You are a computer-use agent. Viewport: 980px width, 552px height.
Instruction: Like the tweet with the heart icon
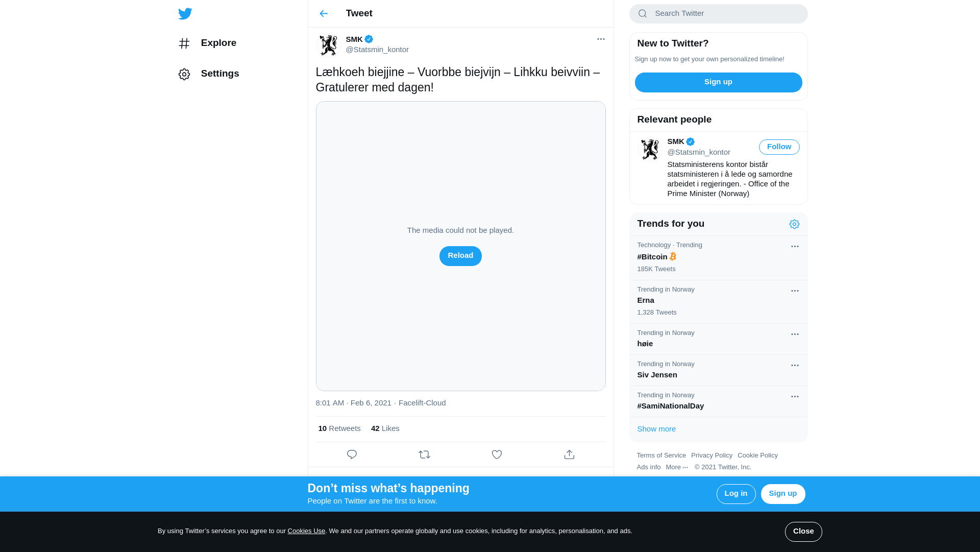point(497,454)
